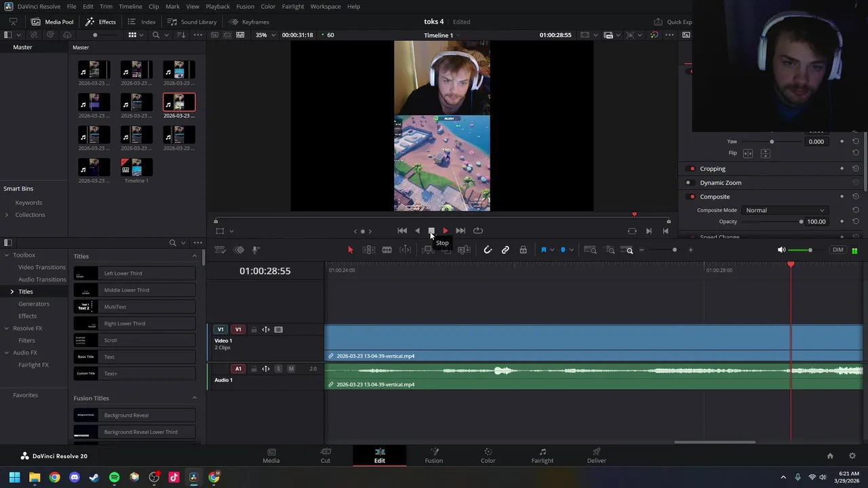This screenshot has width=868, height=488.
Task: Open Spotify from the Windows taskbar
Action: tap(115, 477)
